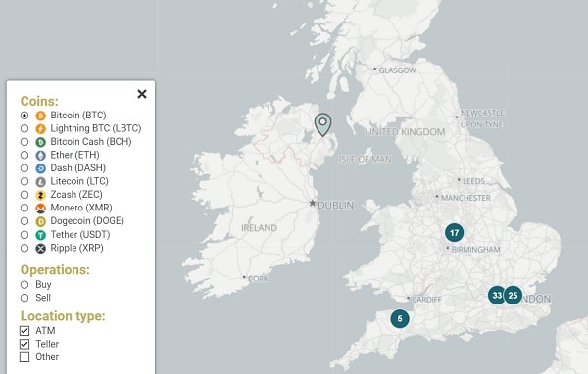The image size is (588, 374).
Task: Uncheck the ATM location type
Action: click(24, 331)
